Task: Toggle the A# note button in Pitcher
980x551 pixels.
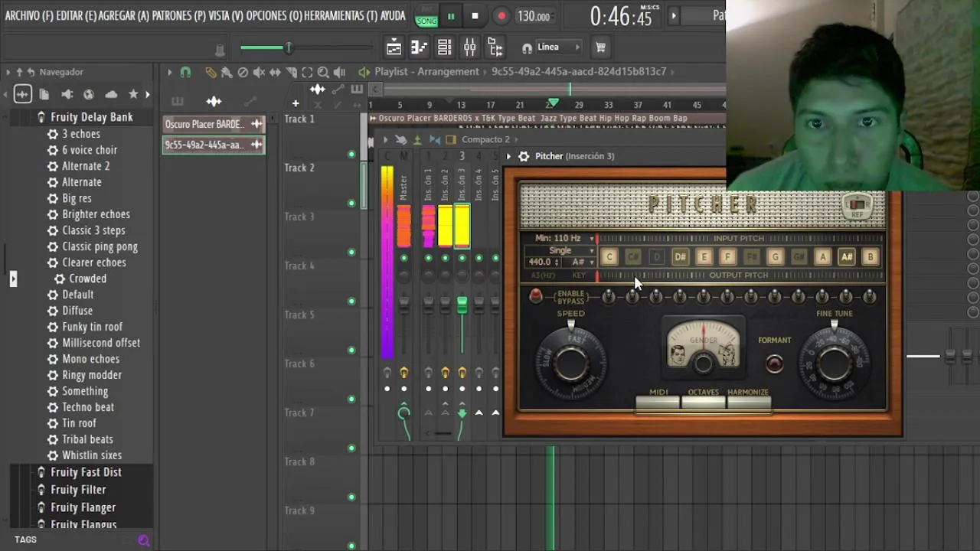Action: point(847,257)
